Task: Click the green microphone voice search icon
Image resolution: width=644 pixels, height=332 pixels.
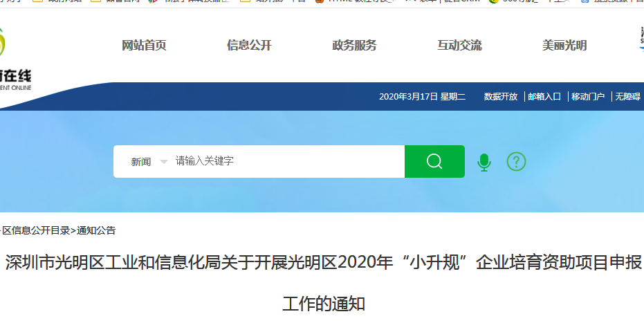Action: pos(484,162)
